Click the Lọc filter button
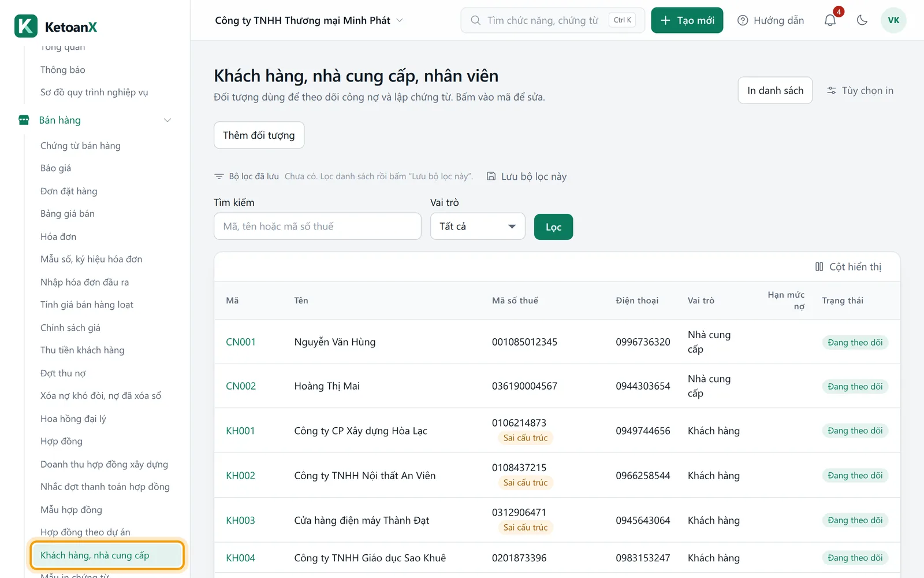Viewport: 924px width, 578px height. pyautogui.click(x=553, y=227)
